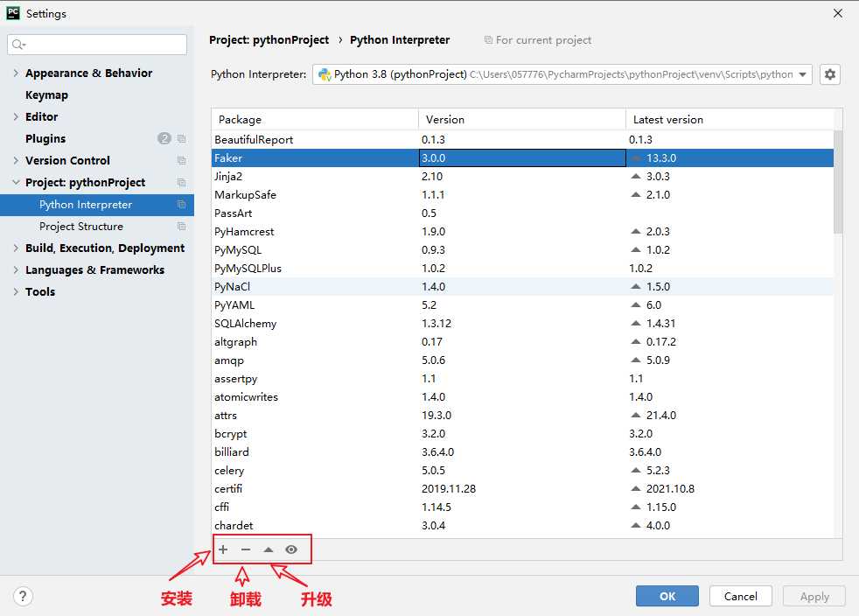Click the install package plus icon
Screen dimensions: 859x616
223,549
